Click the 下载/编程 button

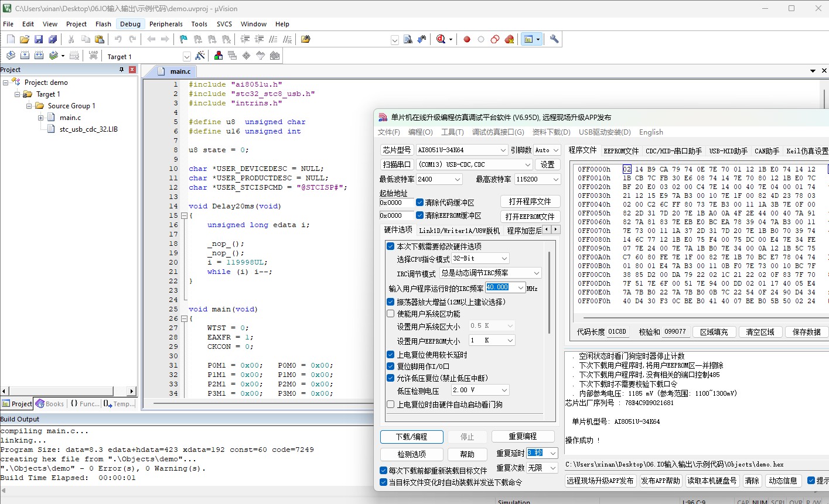point(411,437)
